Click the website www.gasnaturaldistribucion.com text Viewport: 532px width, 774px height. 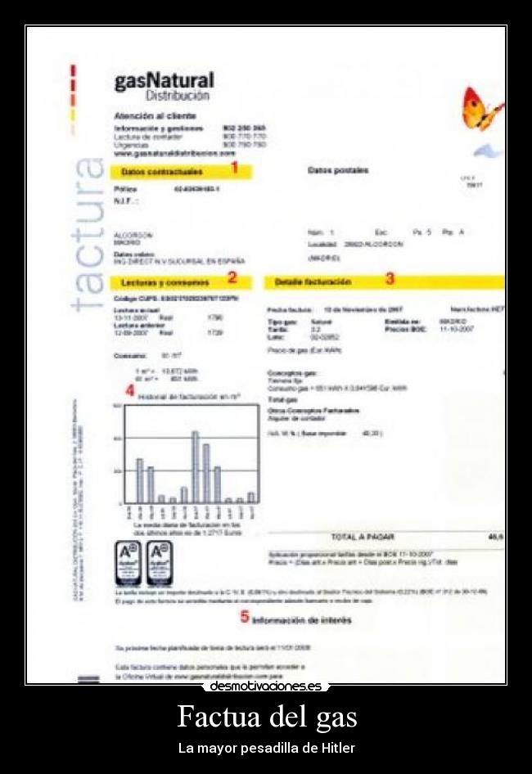175,153
